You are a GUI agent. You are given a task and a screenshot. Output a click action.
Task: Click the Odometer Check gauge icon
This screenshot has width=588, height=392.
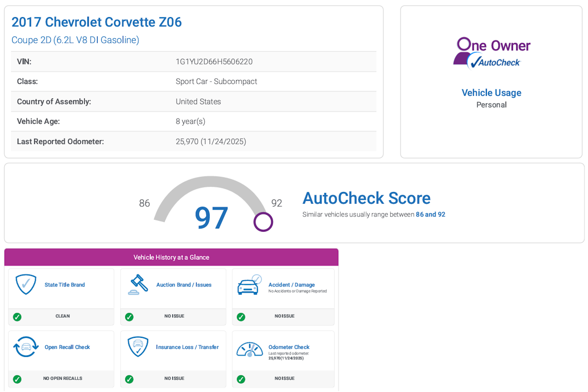(250, 349)
